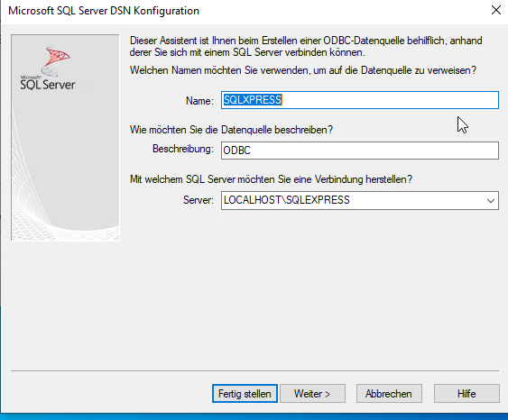Close the DSN Konfiguration dialog with X
Viewport: 508px width, 420px height.
[x=496, y=10]
